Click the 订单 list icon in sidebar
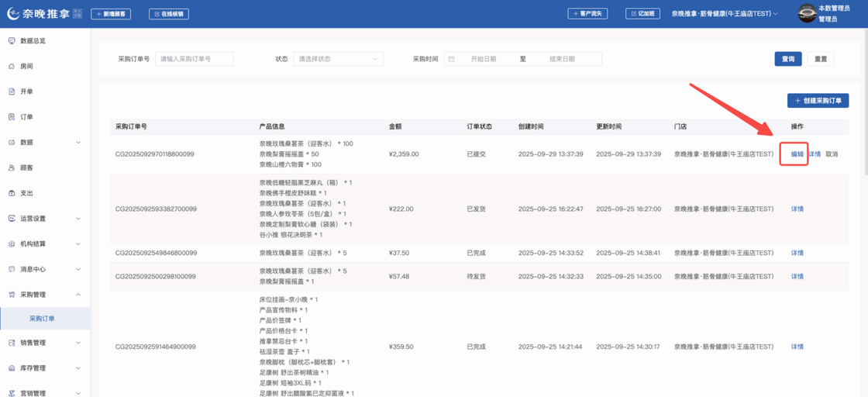The image size is (868, 397). 12,117
